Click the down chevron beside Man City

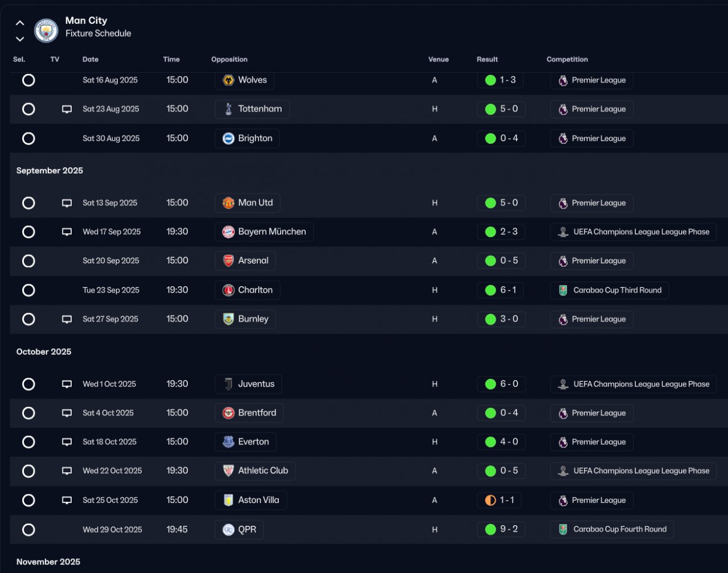click(20, 39)
